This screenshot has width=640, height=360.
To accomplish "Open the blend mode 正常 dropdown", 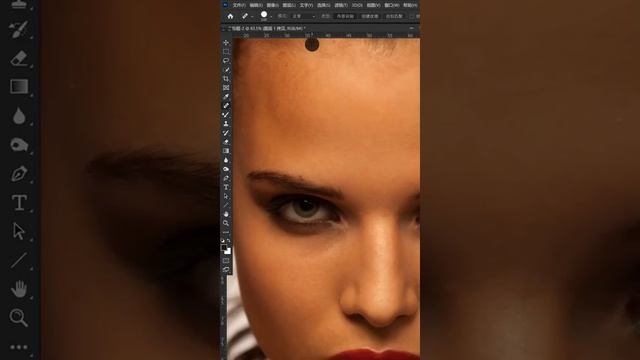I will click(x=303, y=16).
